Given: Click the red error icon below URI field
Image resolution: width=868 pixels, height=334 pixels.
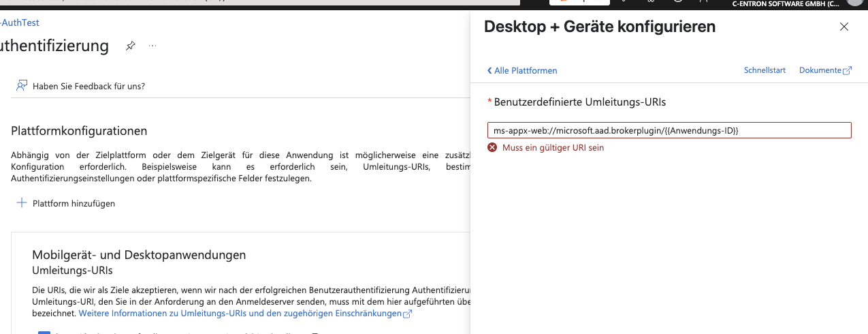Looking at the screenshot, I should pyautogui.click(x=492, y=148).
